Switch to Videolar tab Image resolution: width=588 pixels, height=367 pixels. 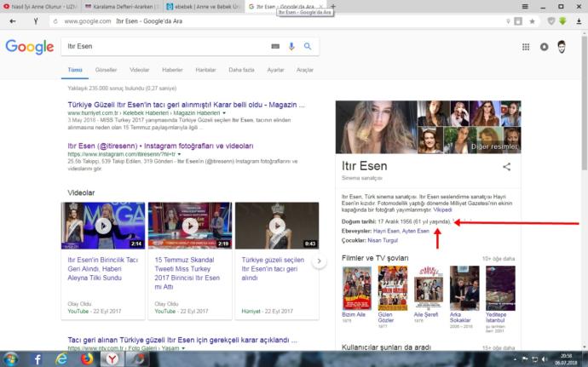pyautogui.click(x=140, y=70)
